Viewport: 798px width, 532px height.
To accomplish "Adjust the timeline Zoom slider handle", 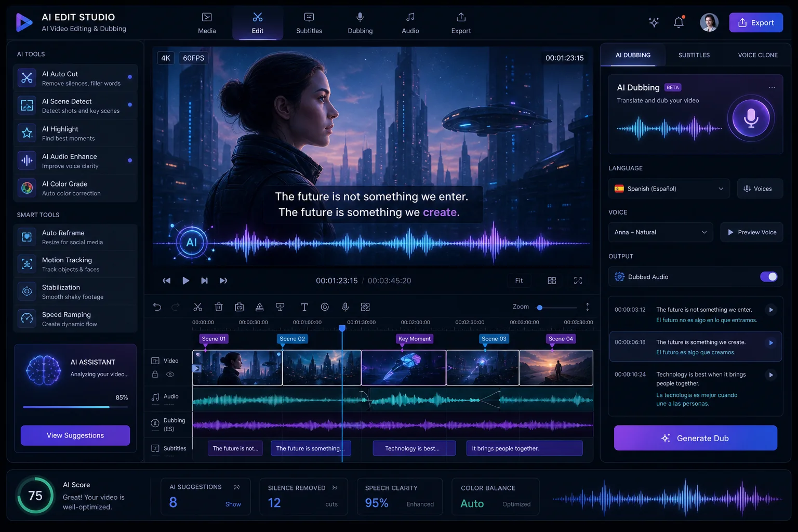I will point(540,308).
